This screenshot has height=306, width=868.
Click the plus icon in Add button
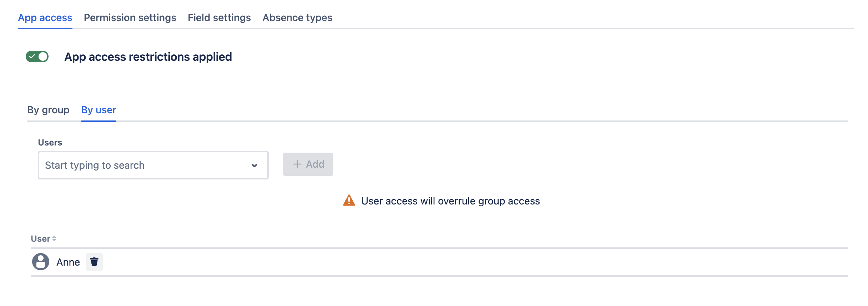click(297, 164)
